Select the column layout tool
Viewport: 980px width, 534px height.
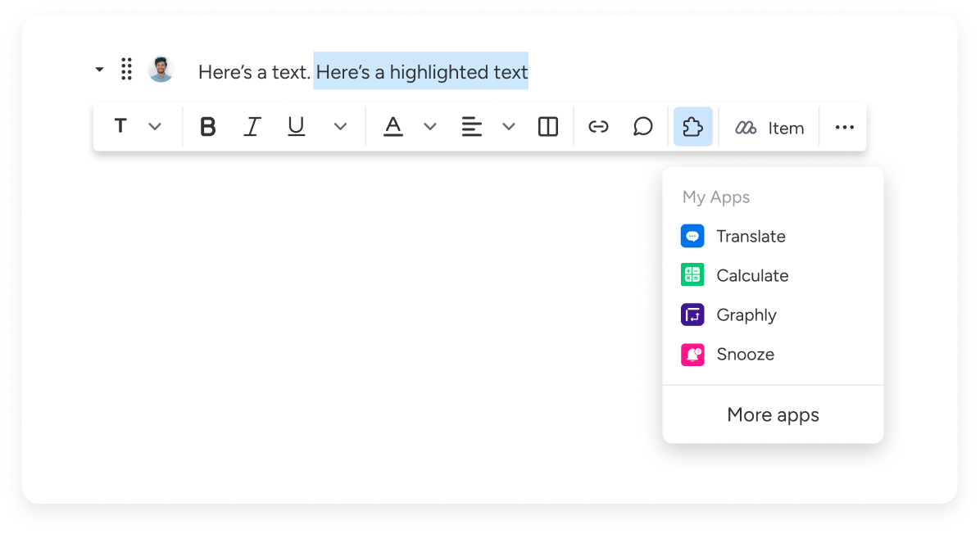point(547,126)
